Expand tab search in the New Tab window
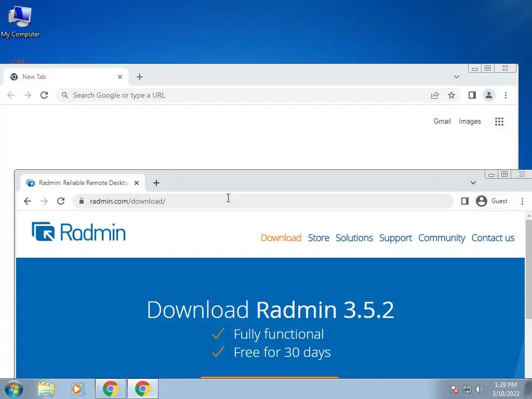This screenshot has width=532, height=399. point(457,77)
